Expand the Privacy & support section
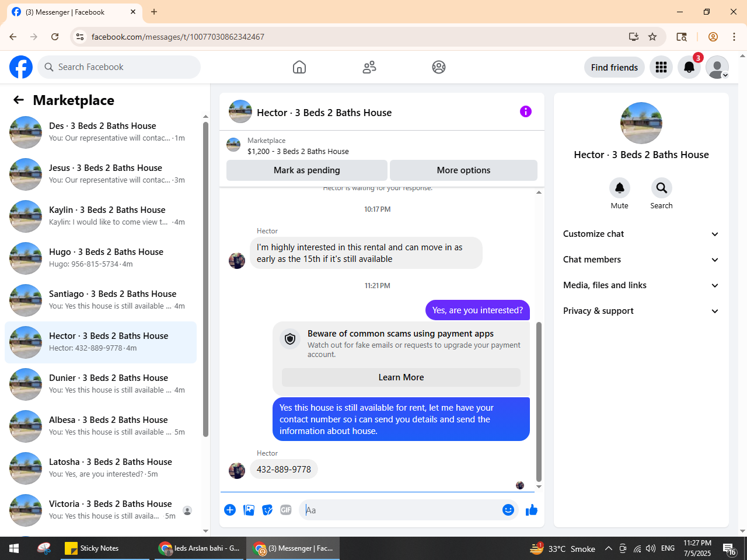 point(641,311)
